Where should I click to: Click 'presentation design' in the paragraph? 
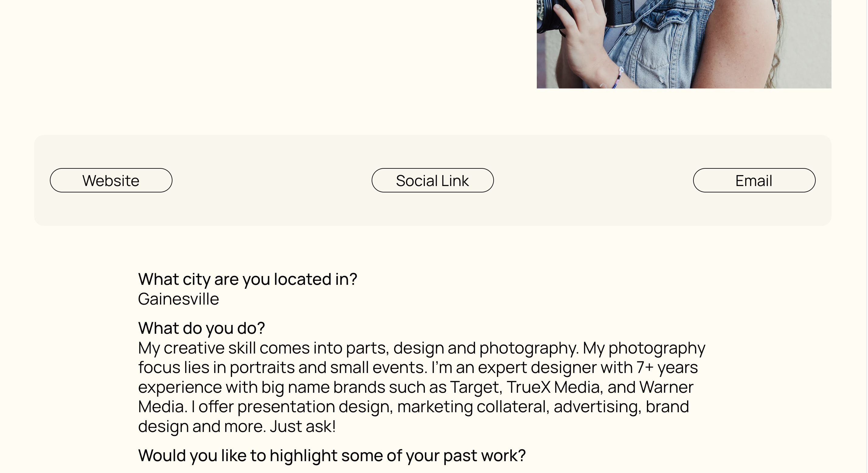(x=315, y=407)
